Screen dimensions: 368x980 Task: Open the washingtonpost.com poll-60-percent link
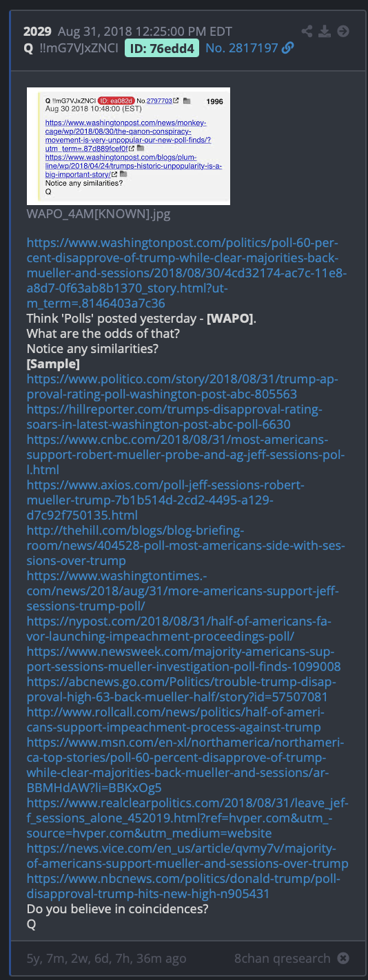click(x=187, y=274)
